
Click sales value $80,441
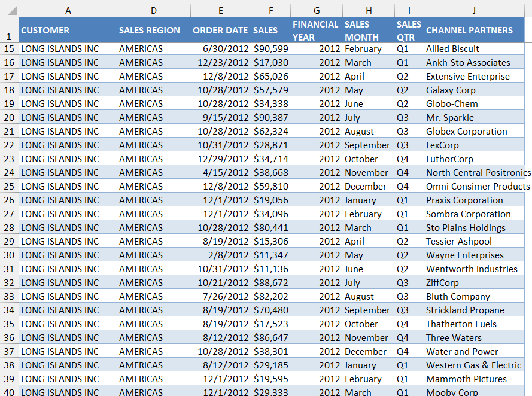pos(270,228)
